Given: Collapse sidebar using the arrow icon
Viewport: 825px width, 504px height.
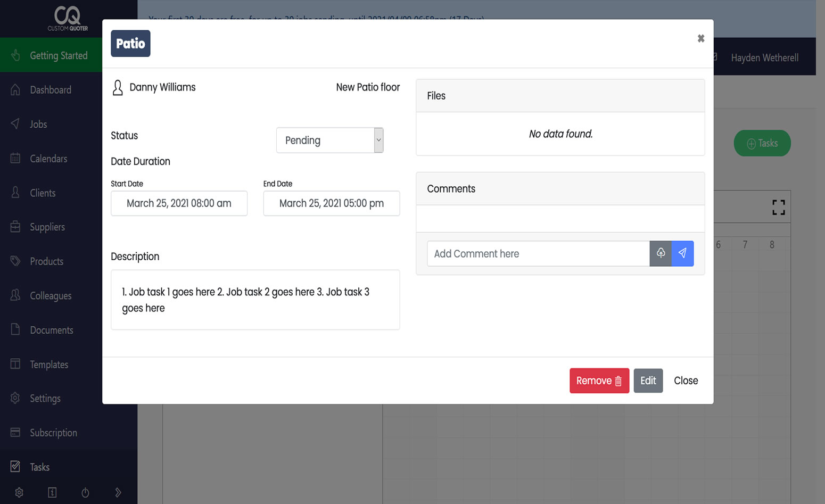Looking at the screenshot, I should coord(118,492).
